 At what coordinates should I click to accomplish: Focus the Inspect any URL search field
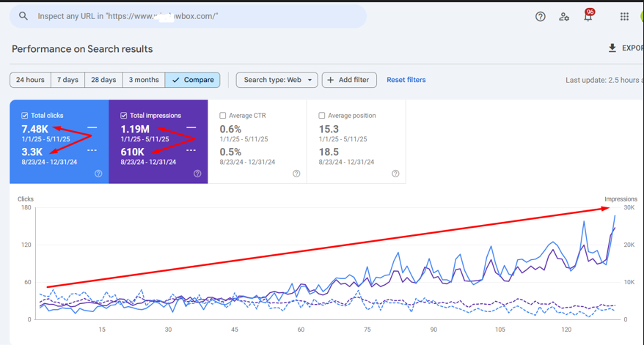click(191, 16)
